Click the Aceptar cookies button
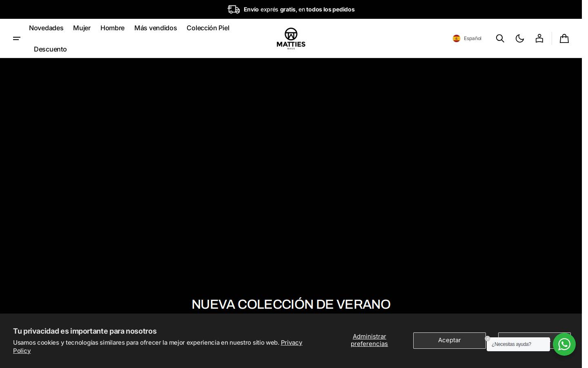588x368 pixels. (450, 341)
